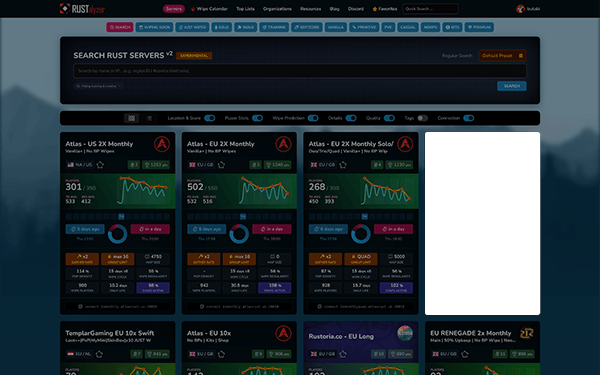
Task: Toggle Location & Score display
Action: tap(209, 118)
